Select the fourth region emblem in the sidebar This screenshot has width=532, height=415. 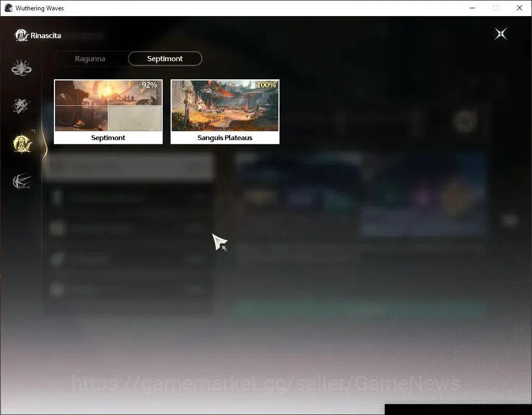click(22, 181)
